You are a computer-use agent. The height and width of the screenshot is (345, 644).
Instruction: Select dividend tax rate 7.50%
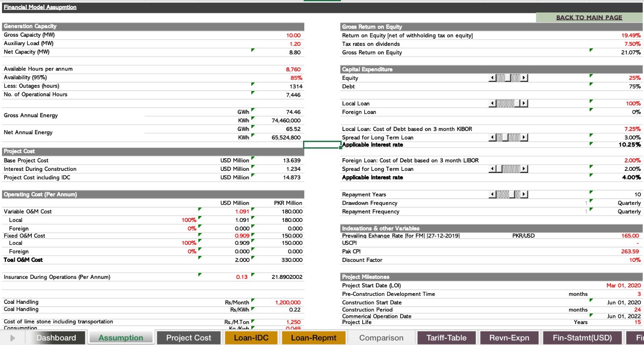coord(632,44)
